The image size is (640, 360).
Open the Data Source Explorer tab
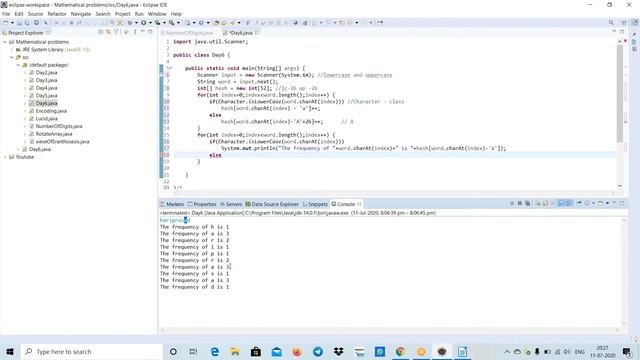click(272, 204)
